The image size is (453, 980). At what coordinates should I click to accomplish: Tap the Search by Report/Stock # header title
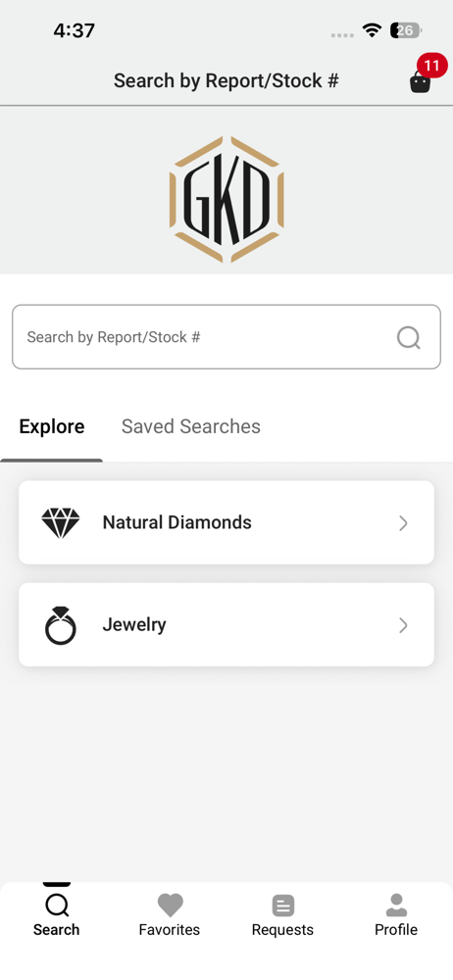click(x=226, y=80)
